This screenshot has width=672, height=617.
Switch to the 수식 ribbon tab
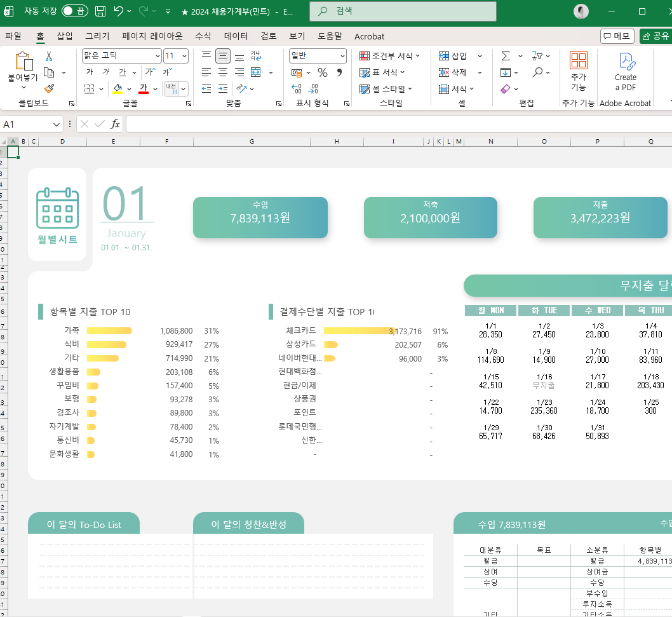point(203,36)
